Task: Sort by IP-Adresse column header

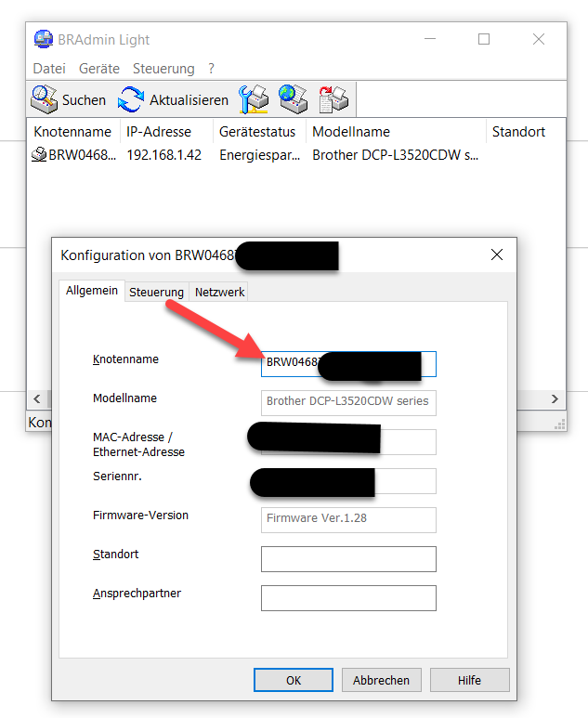Action: click(166, 131)
